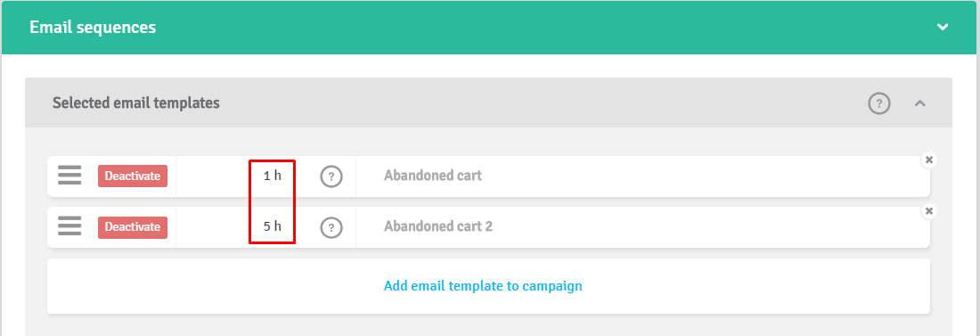Open help for Selected email templates
The height and width of the screenshot is (336, 980).
tap(879, 102)
